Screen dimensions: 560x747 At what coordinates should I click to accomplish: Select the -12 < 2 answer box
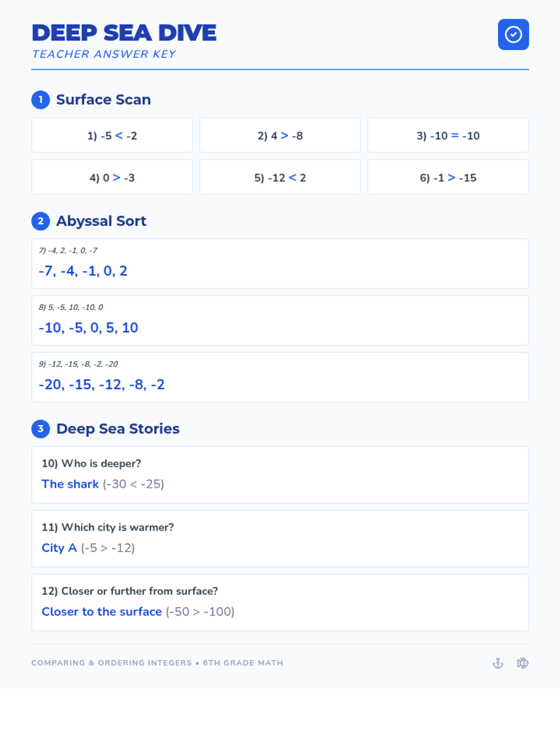pos(280,177)
